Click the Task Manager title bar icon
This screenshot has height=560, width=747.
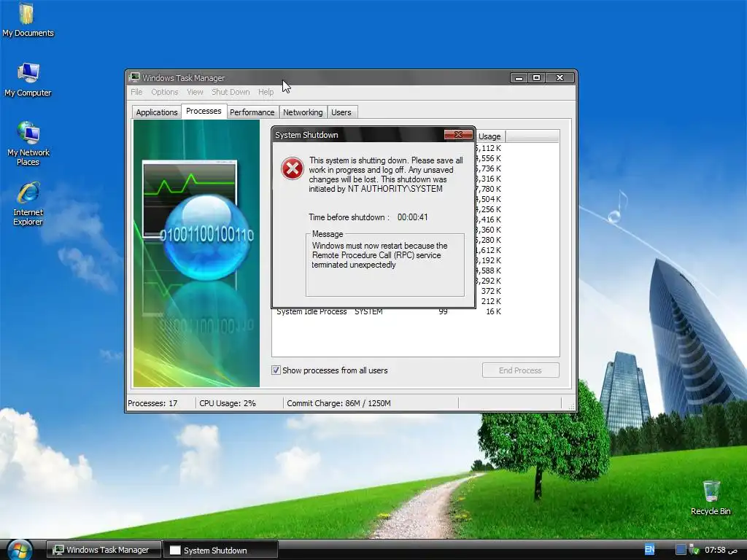pyautogui.click(x=135, y=77)
